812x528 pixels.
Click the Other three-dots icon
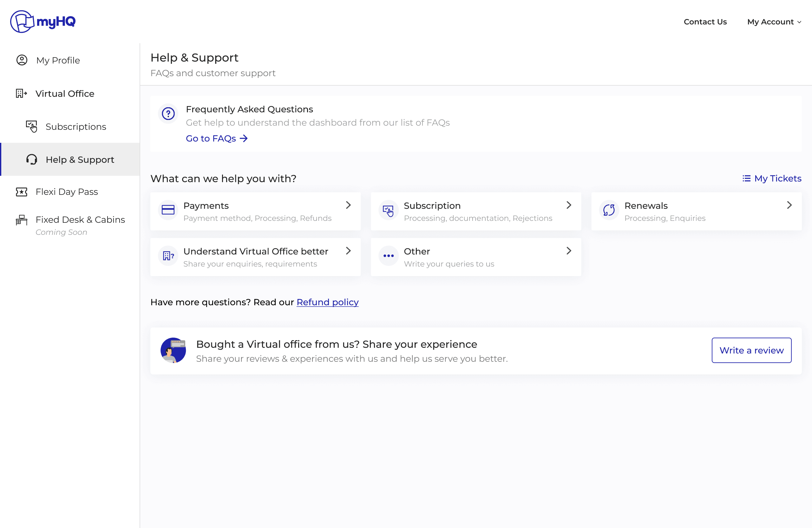point(388,256)
